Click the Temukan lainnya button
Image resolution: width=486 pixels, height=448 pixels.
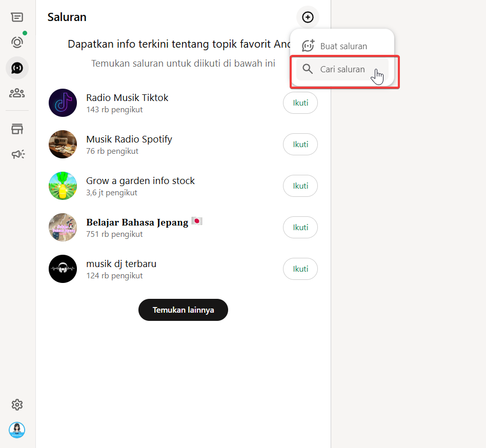pyautogui.click(x=183, y=310)
